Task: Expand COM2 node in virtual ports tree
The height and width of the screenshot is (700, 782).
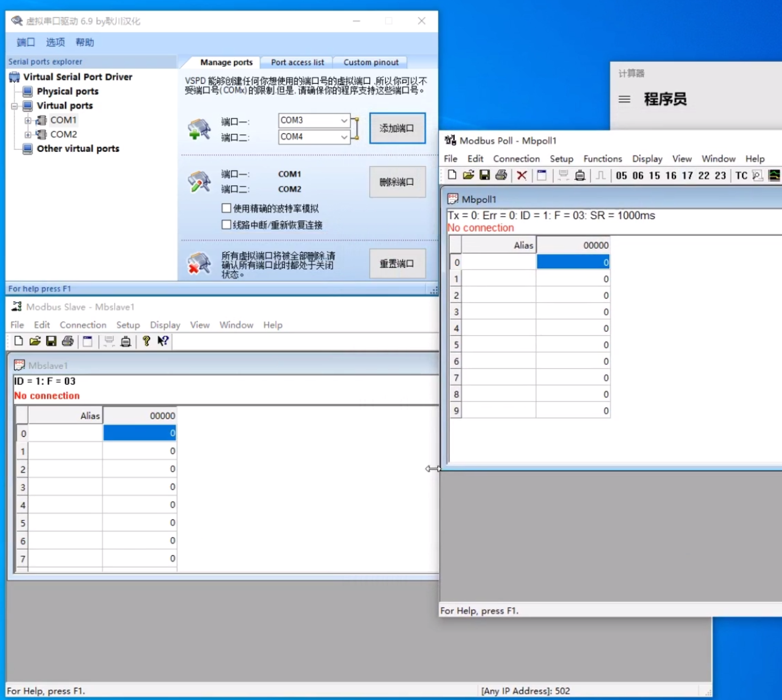Action: (x=28, y=135)
